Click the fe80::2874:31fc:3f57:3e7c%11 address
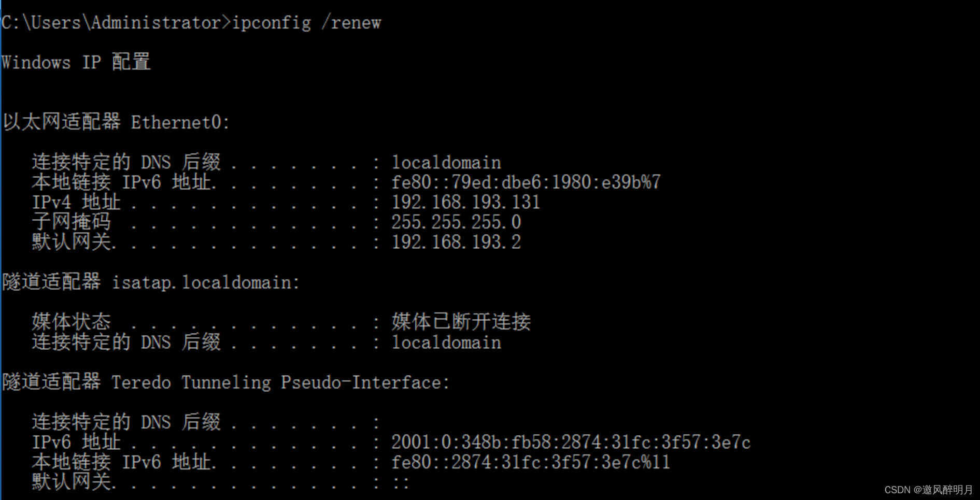980x500 pixels. tap(530, 462)
